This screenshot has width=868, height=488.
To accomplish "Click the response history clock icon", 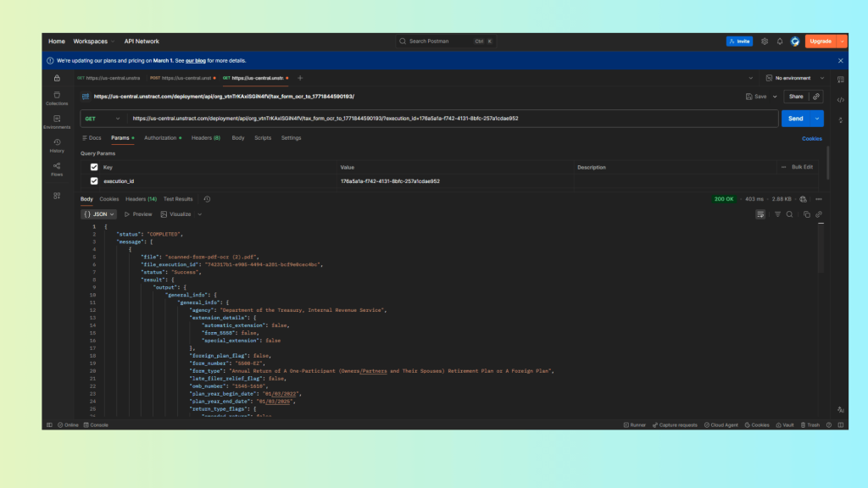I will pyautogui.click(x=207, y=199).
